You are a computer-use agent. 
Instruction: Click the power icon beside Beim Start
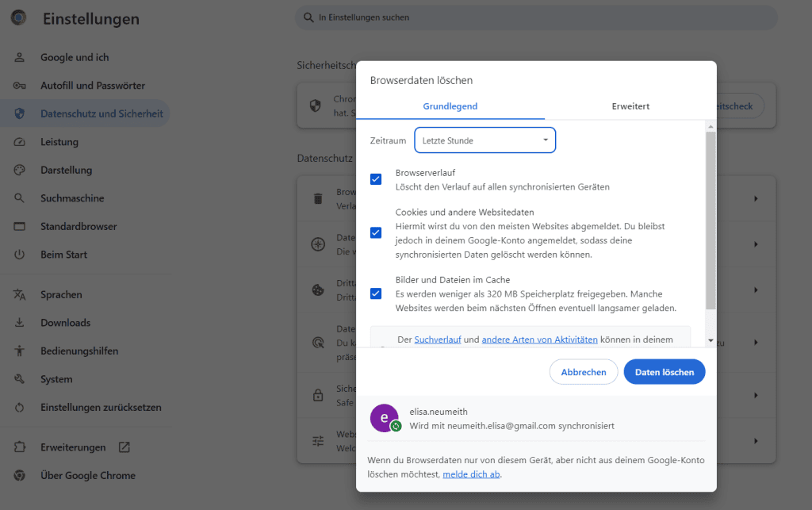pyautogui.click(x=20, y=255)
